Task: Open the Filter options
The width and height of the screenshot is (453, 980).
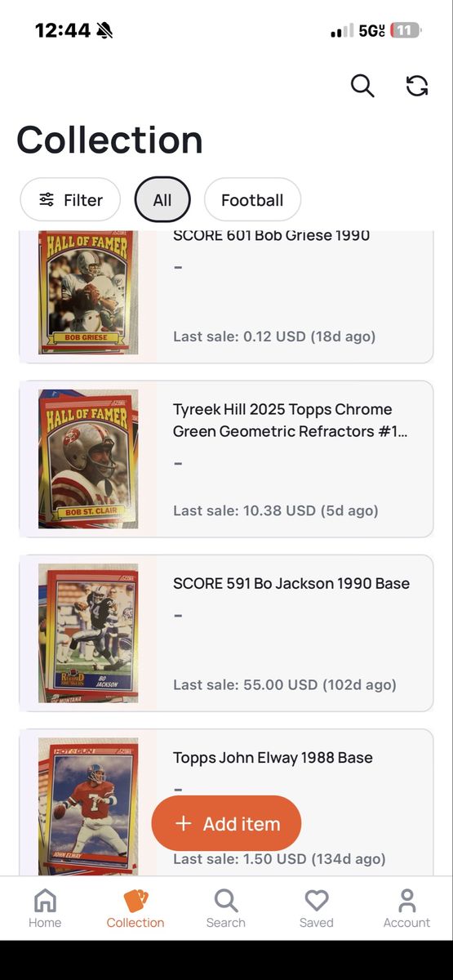Action: pyautogui.click(x=71, y=200)
